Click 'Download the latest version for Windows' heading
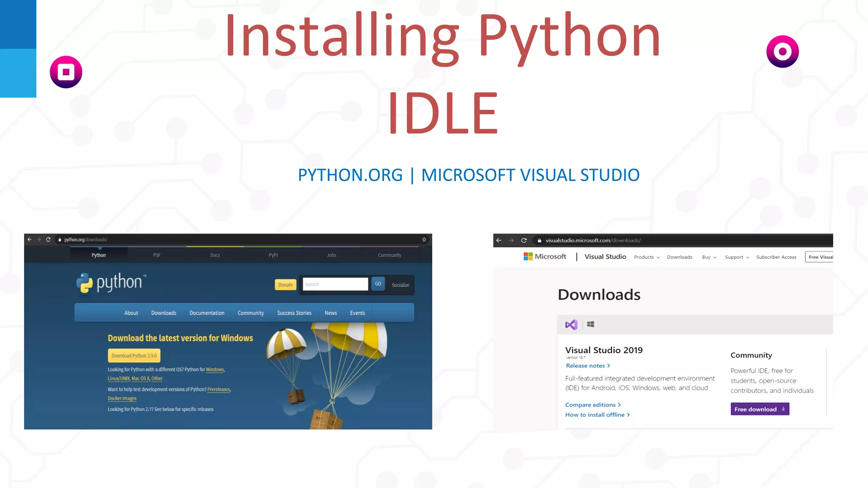 tap(180, 338)
